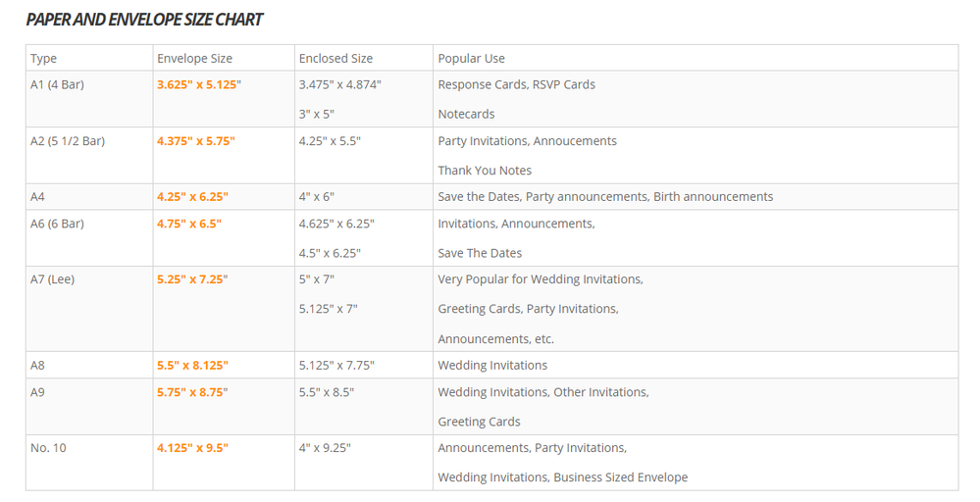Click the Type column header
Screen dimensions: 980x502
tap(44, 59)
